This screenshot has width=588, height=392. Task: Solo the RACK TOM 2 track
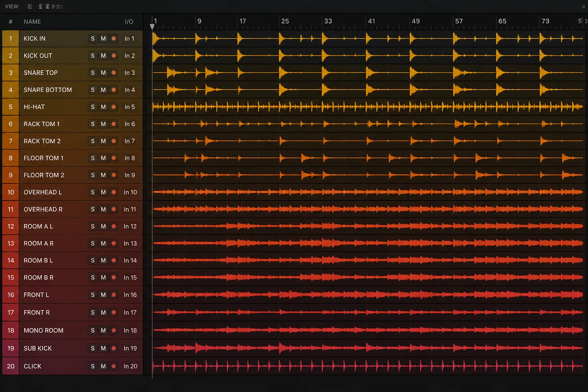(x=93, y=141)
